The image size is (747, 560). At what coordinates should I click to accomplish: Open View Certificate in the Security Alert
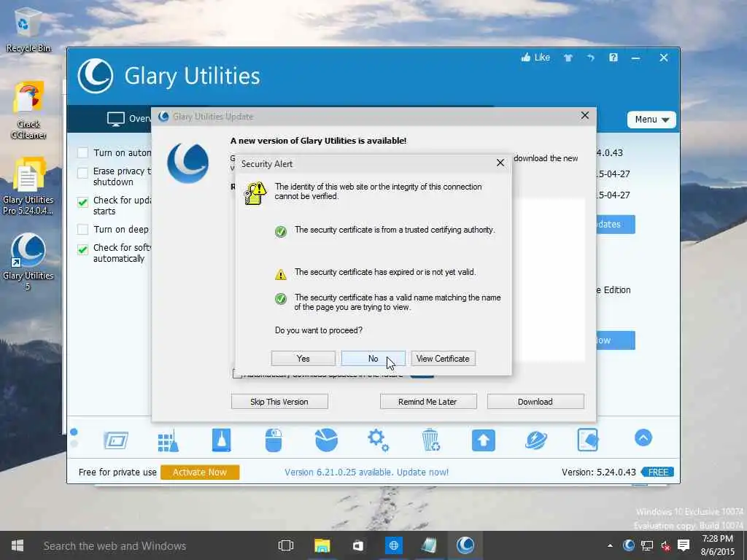[x=443, y=359]
